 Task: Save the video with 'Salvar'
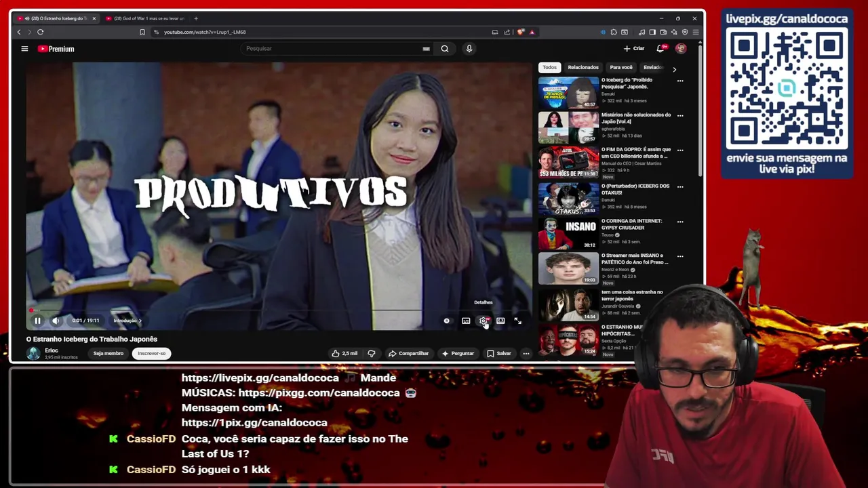tap(499, 353)
